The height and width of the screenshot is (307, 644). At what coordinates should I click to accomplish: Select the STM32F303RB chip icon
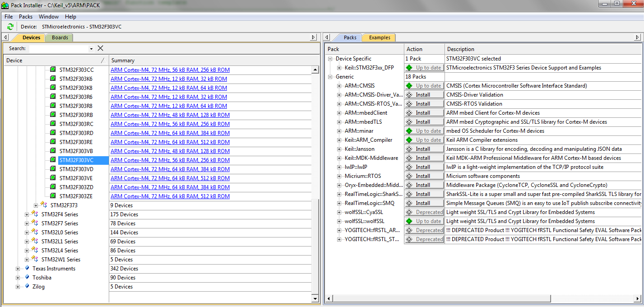tap(53, 115)
